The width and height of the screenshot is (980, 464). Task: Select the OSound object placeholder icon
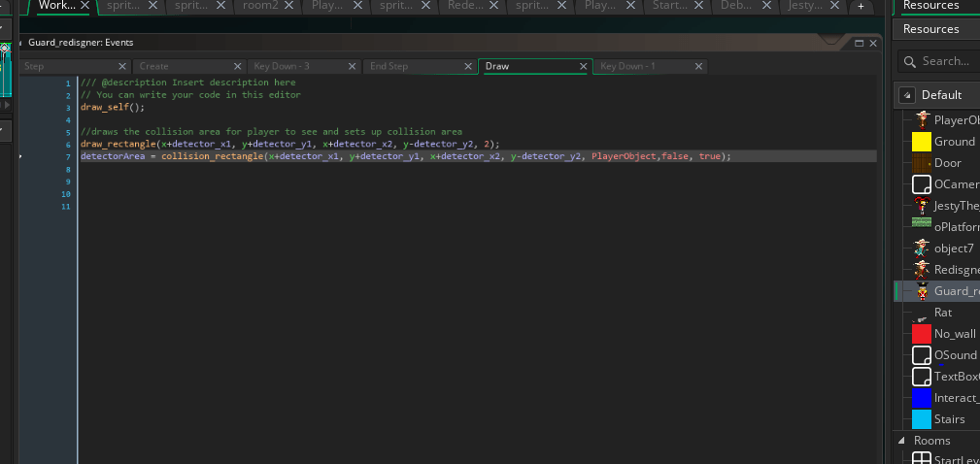922,355
